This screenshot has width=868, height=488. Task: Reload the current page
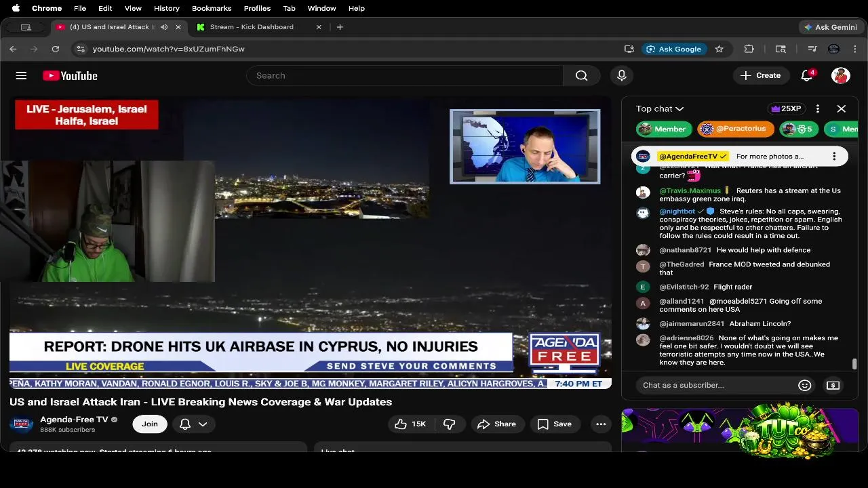coord(56,49)
